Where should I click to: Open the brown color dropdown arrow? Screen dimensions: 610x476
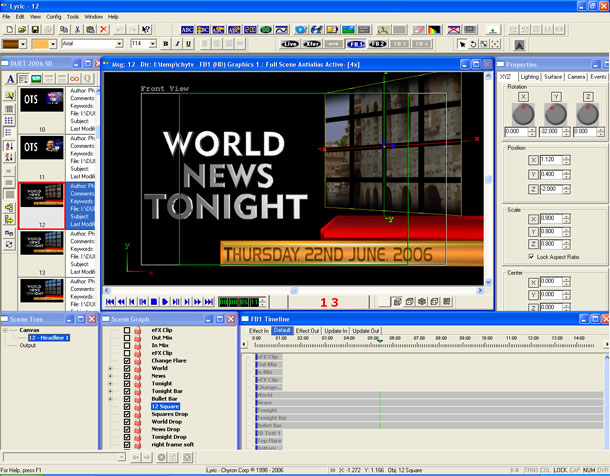point(23,44)
